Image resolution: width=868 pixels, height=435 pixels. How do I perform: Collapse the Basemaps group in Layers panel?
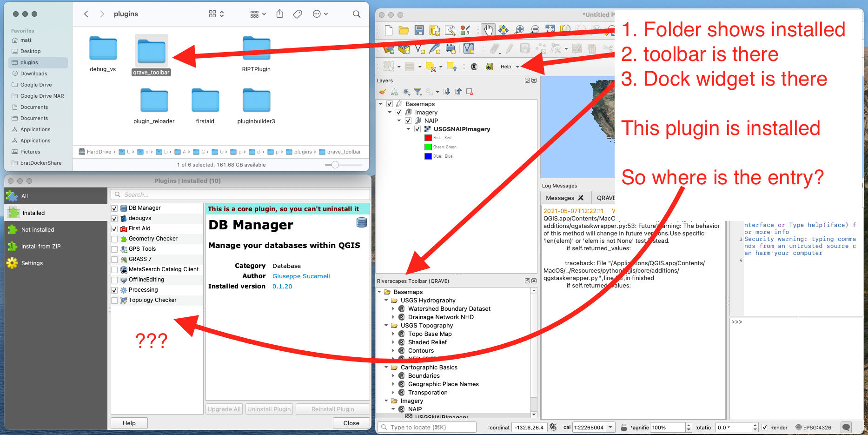coord(380,104)
